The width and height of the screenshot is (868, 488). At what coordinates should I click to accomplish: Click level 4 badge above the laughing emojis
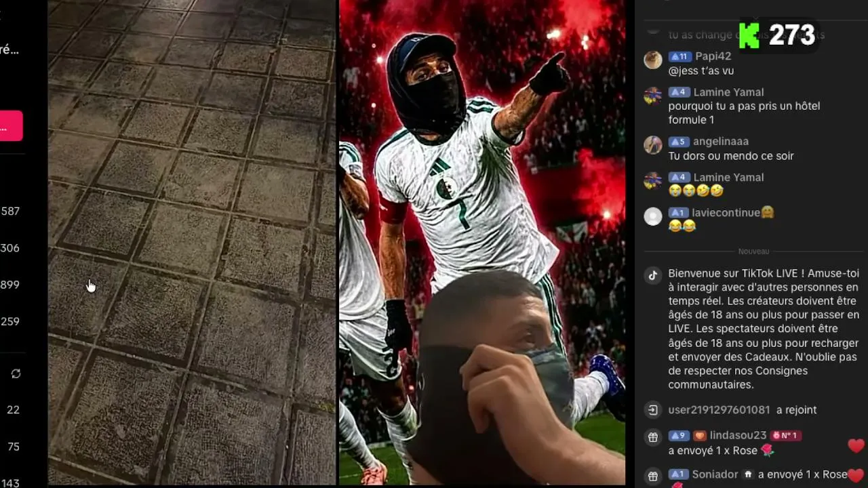click(679, 178)
